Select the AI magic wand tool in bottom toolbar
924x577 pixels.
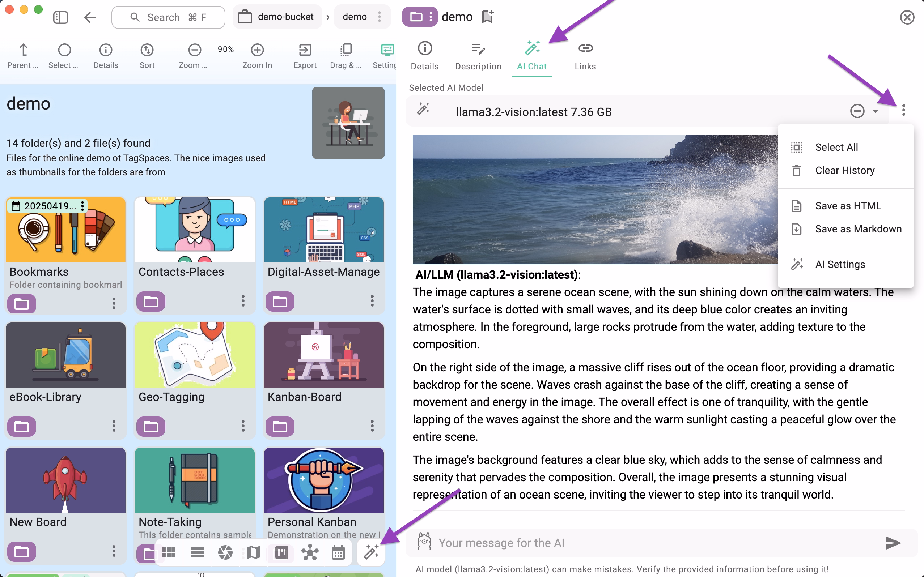coord(371,552)
